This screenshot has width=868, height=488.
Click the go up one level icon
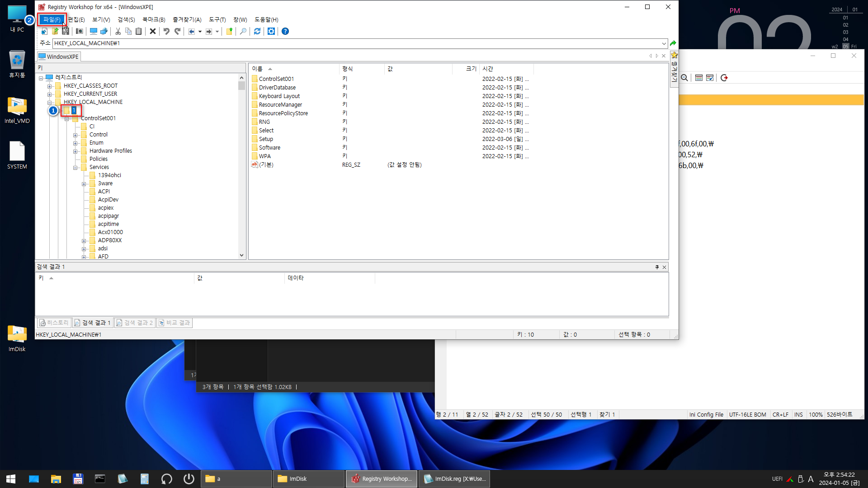(230, 31)
